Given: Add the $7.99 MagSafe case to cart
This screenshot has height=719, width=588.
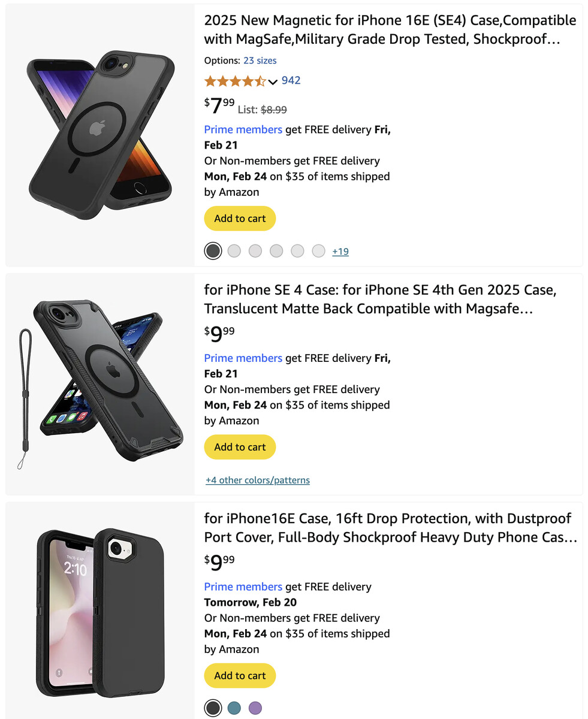Looking at the screenshot, I should click(240, 219).
